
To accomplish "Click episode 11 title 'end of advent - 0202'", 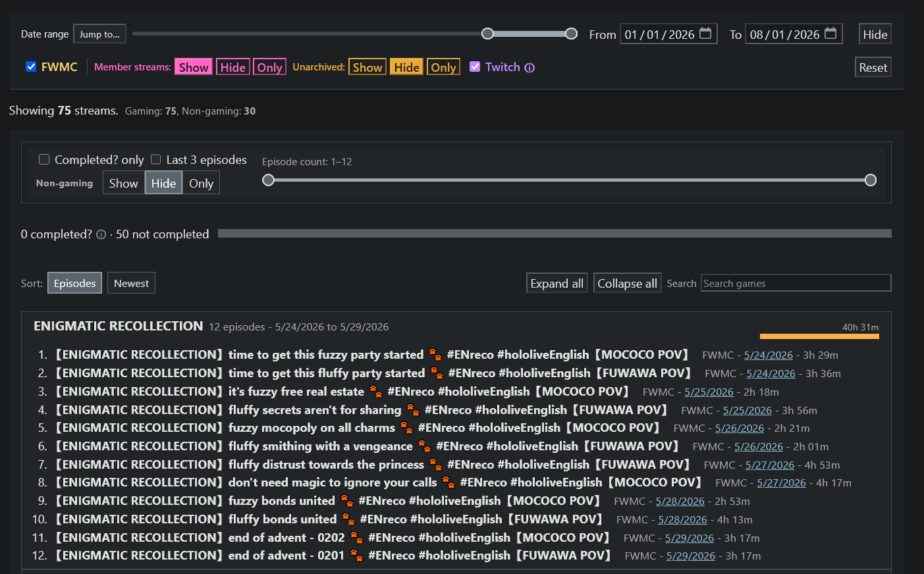I will click(x=333, y=538).
